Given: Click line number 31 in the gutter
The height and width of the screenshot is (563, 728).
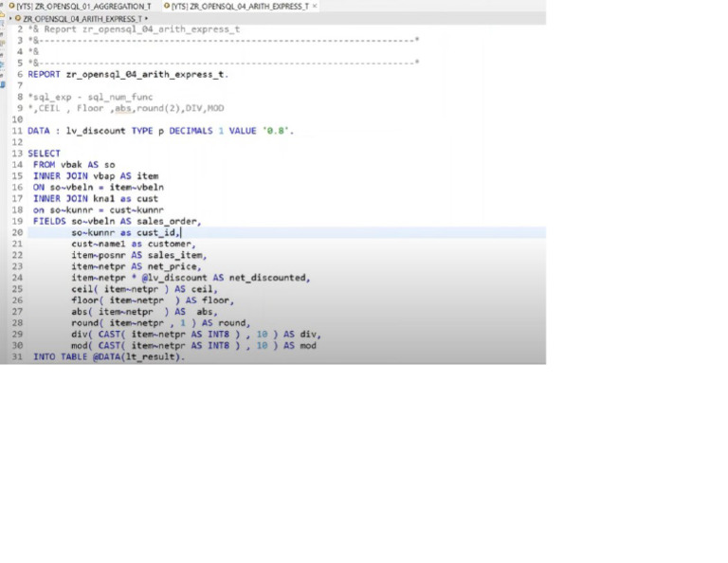Looking at the screenshot, I should (x=17, y=357).
